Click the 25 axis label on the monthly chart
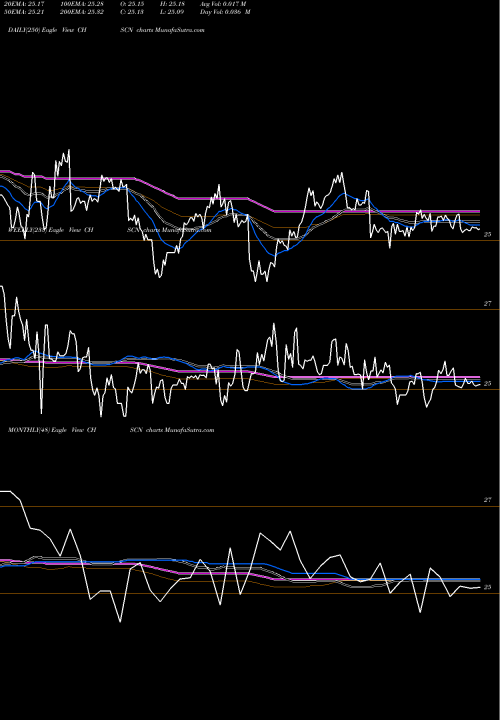Screen dimensions: 500x720 pos(487,587)
